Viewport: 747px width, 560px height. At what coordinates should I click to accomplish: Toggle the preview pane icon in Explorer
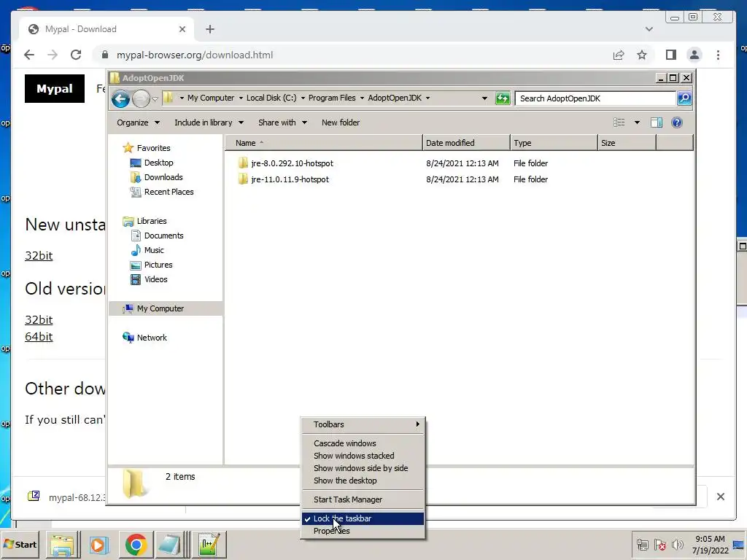point(657,122)
